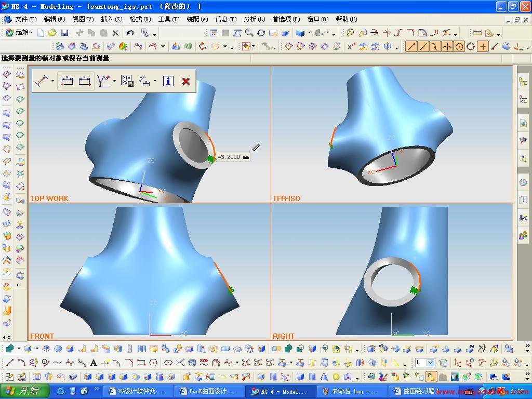Toggle Existing Point snap
The image size is (532, 399).
pos(483,46)
